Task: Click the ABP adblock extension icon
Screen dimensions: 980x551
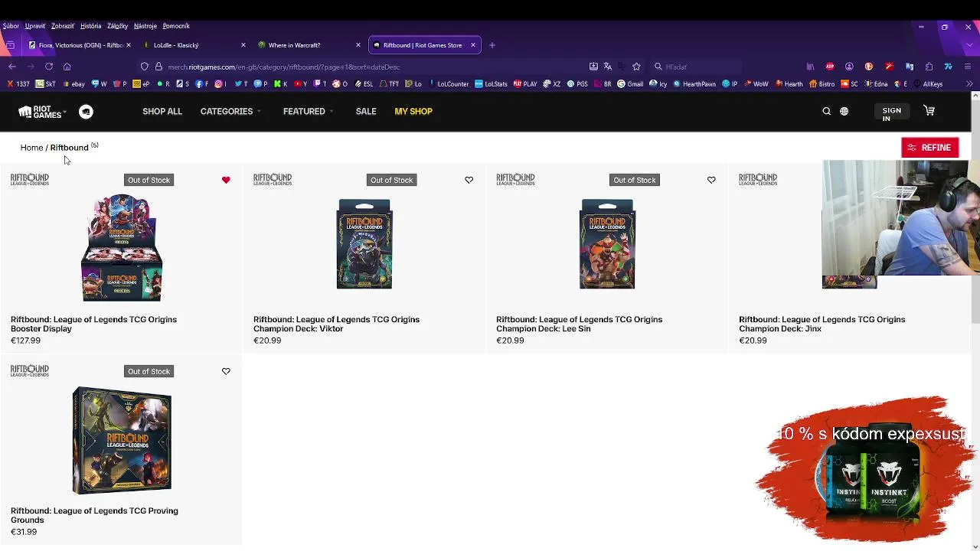Action: click(x=830, y=67)
